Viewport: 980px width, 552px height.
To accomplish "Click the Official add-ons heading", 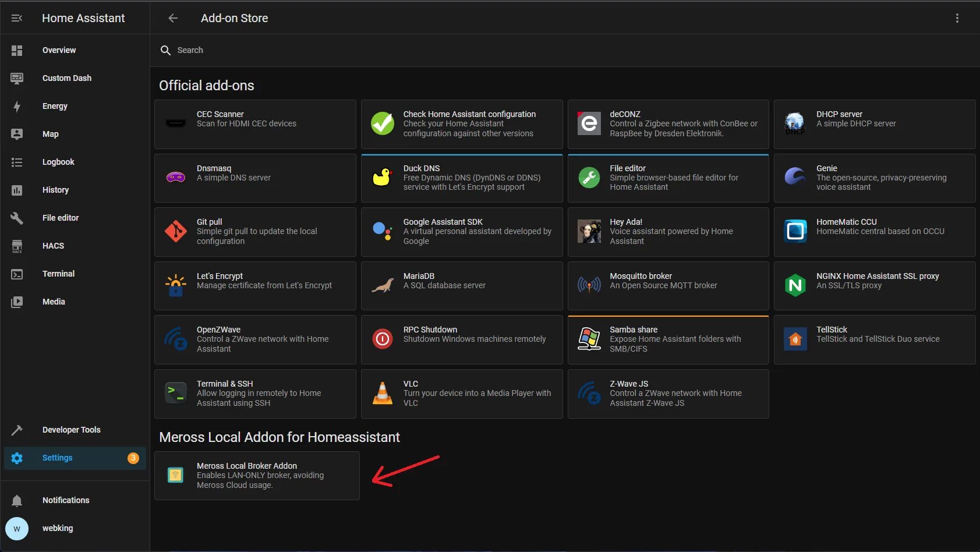I will (x=207, y=86).
